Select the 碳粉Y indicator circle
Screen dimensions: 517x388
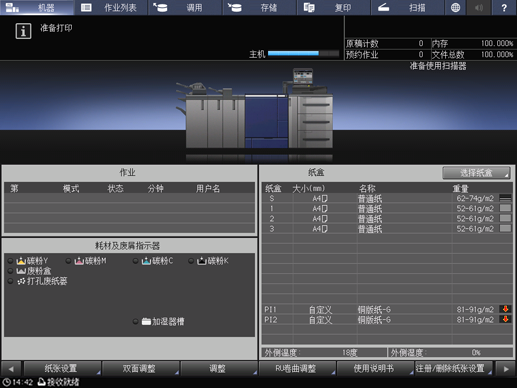(x=11, y=261)
